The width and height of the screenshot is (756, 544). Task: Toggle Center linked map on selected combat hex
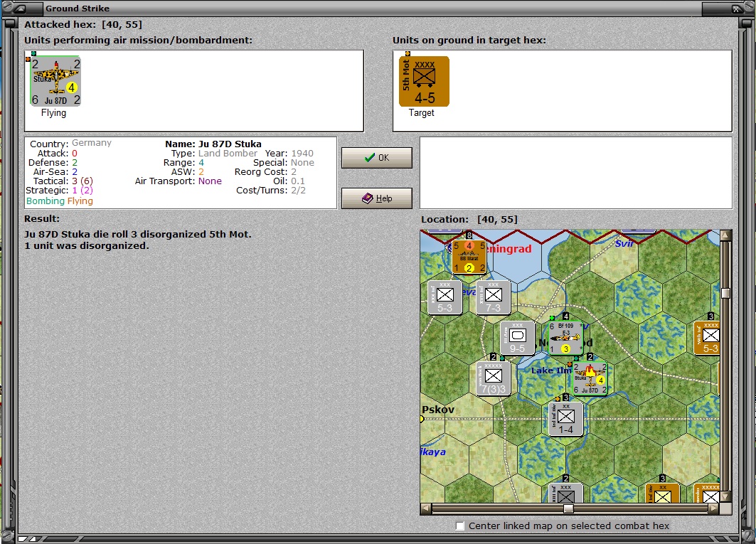[x=460, y=526]
